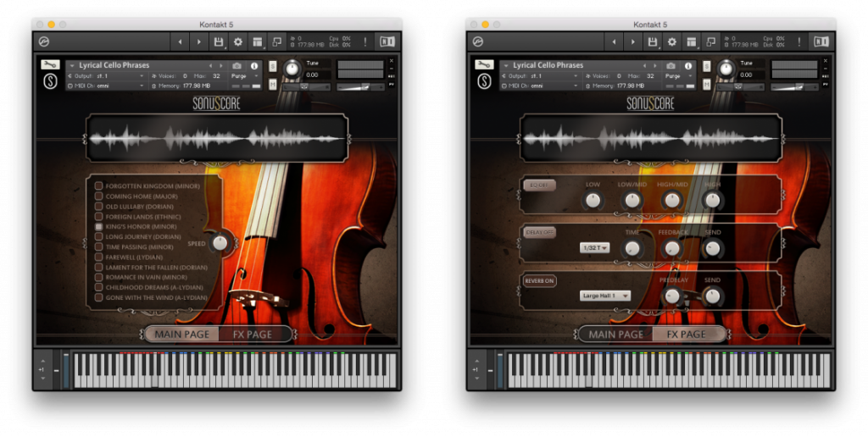This screenshot has width=868, height=437.
Task: Switch to FX PAGE tab in left window
Action: coord(253,335)
